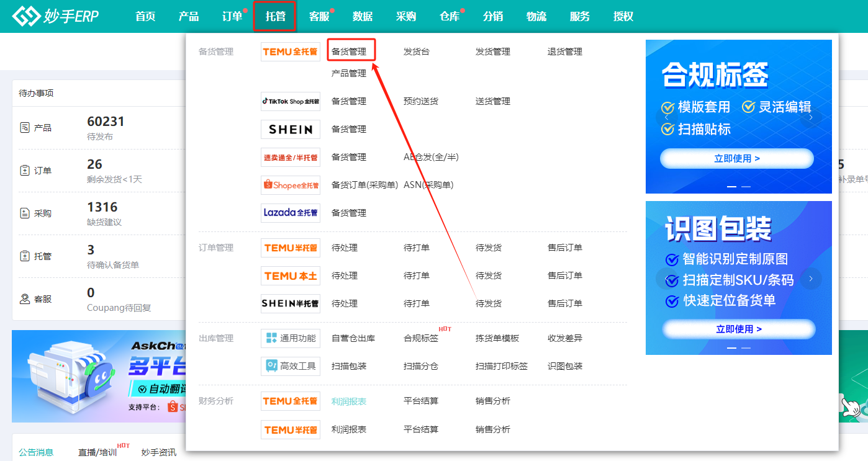868x461 pixels.
Task: Open the 物流 menu
Action: (x=536, y=16)
